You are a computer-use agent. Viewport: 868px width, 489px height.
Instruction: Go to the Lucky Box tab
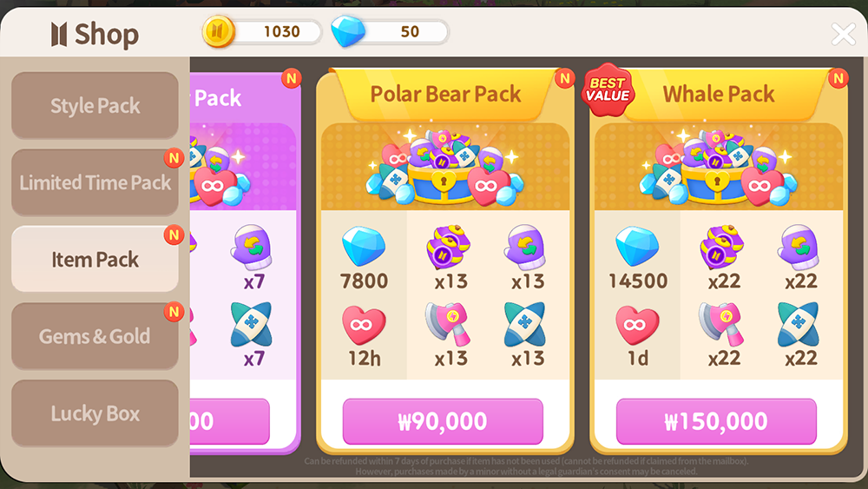click(x=95, y=413)
